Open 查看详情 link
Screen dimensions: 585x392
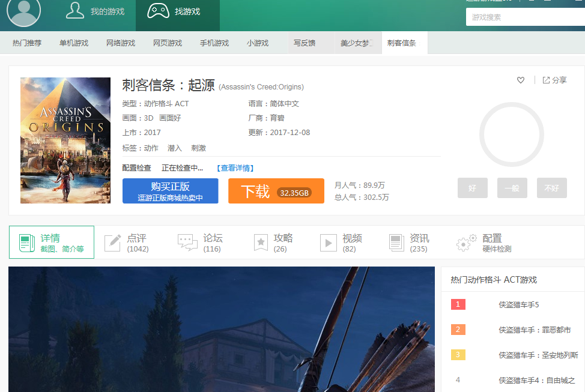pyautogui.click(x=235, y=168)
